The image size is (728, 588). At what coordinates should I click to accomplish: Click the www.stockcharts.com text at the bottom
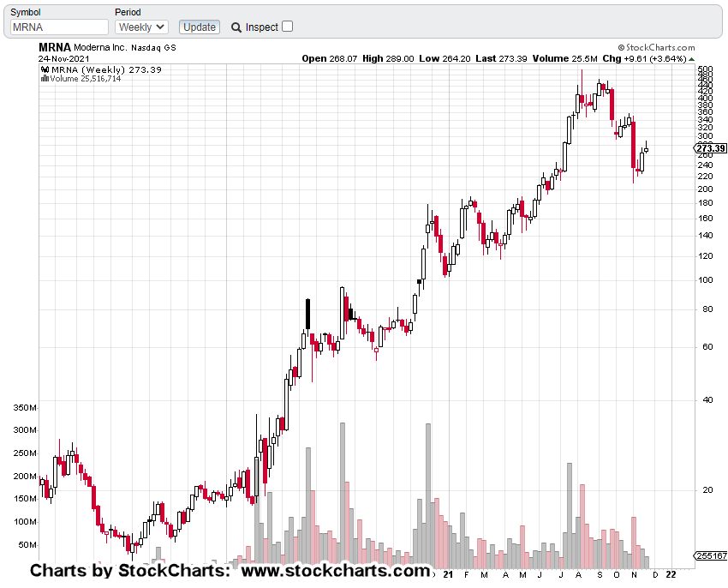pos(336,571)
